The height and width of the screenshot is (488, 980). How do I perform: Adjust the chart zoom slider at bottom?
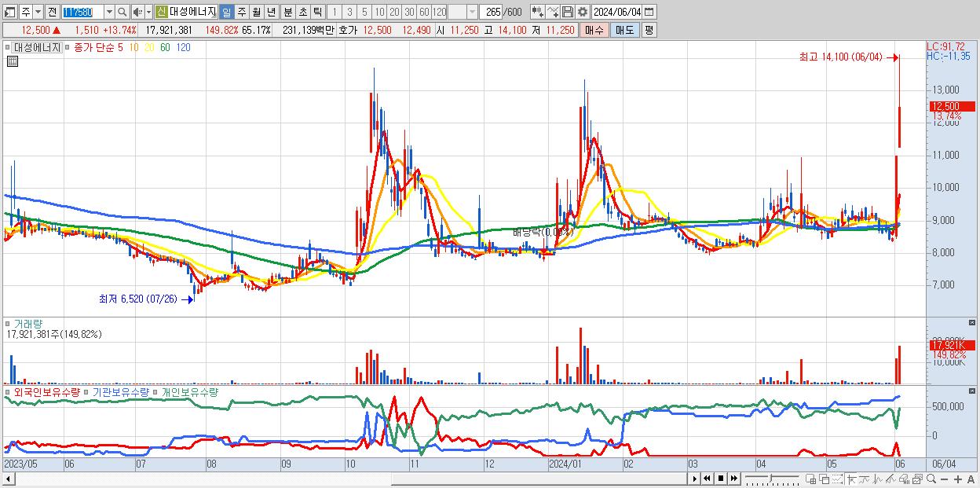771,479
